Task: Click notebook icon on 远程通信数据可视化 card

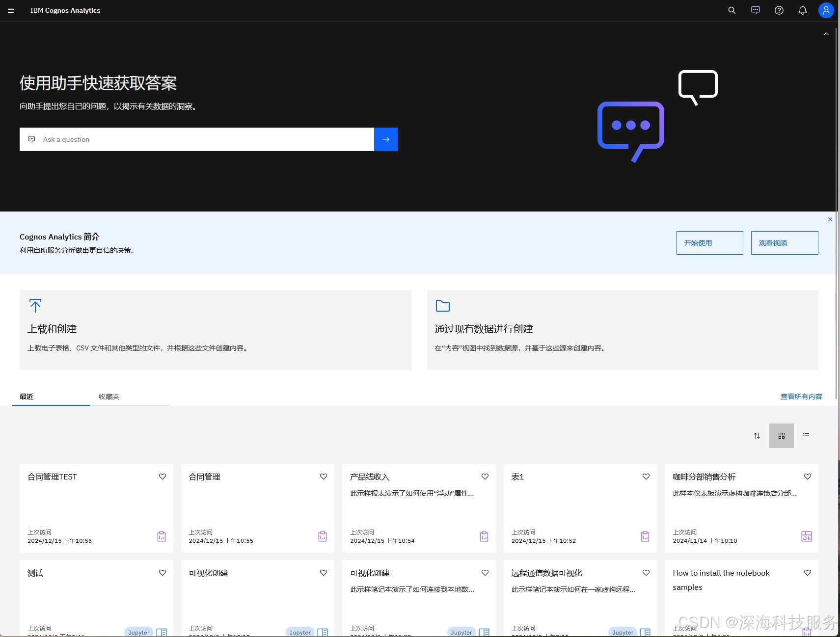Action: (645, 632)
